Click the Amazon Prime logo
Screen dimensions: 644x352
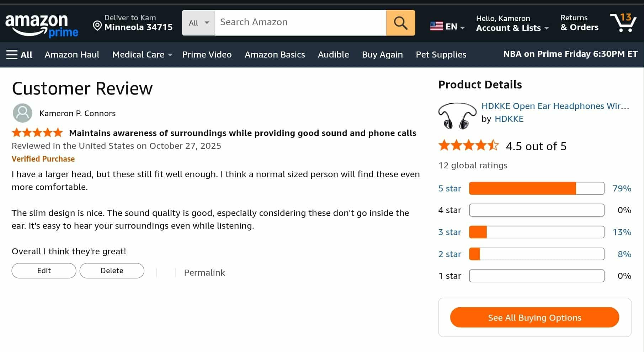point(42,25)
